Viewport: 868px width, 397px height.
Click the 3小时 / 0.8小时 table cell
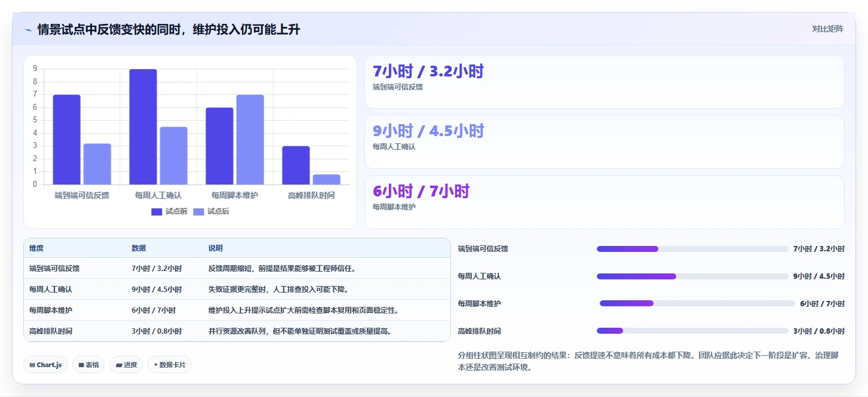[x=157, y=331]
